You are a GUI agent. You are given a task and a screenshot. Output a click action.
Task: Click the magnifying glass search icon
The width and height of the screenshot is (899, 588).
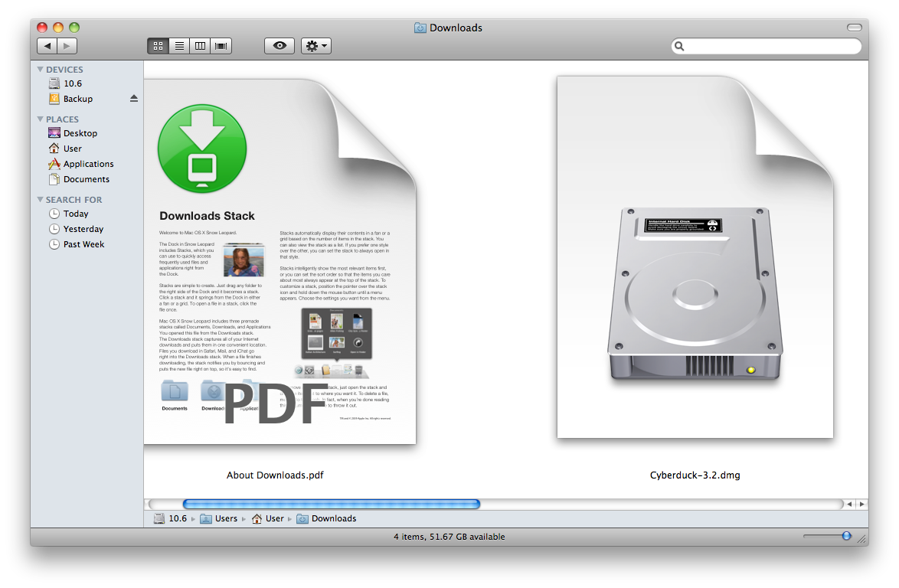[x=679, y=46]
